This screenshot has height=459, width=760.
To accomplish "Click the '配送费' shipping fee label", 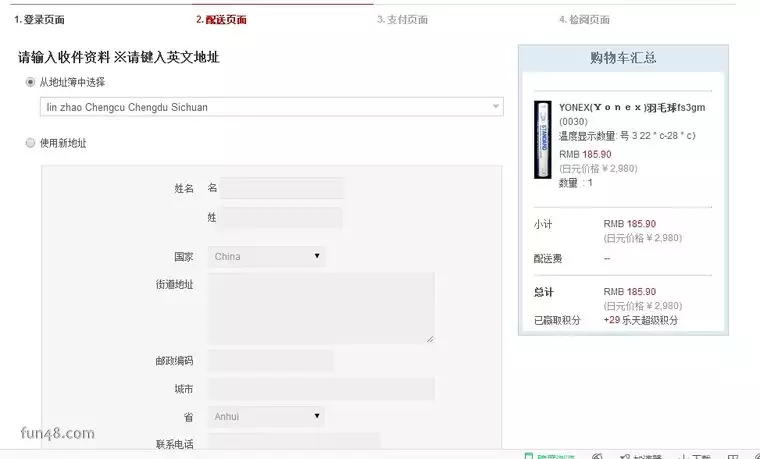I will point(548,259).
